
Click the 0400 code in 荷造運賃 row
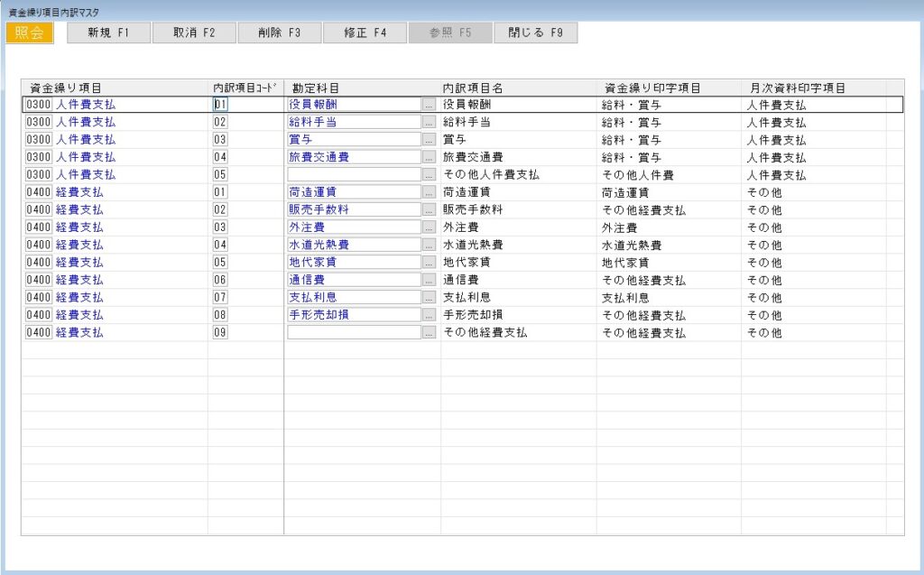point(38,192)
